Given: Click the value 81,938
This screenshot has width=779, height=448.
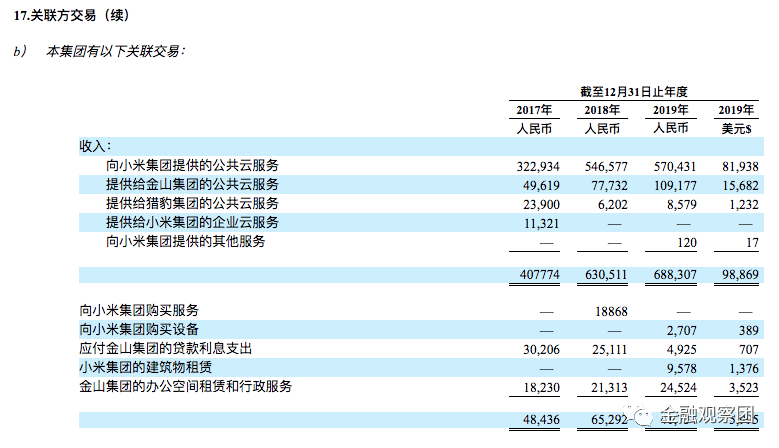Looking at the screenshot, I should click(x=740, y=166).
